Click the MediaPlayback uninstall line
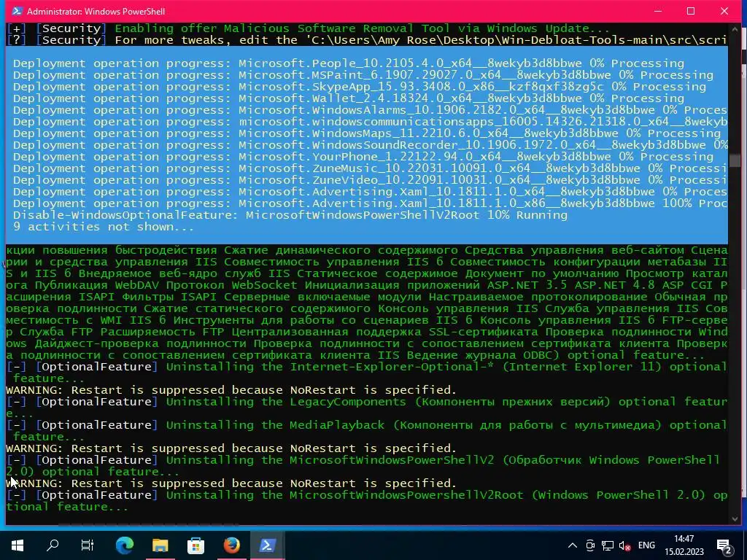The height and width of the screenshot is (560, 747). pyautogui.click(x=367, y=431)
